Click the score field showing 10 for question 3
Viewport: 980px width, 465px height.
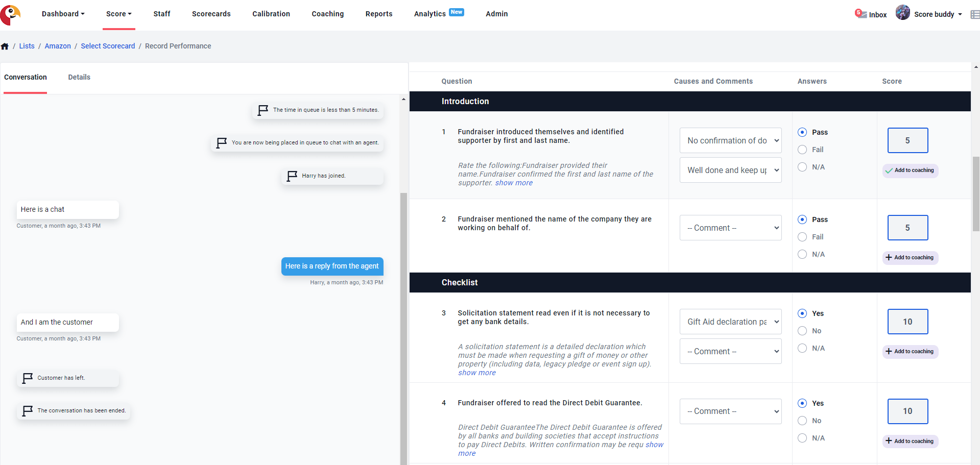[907, 322]
